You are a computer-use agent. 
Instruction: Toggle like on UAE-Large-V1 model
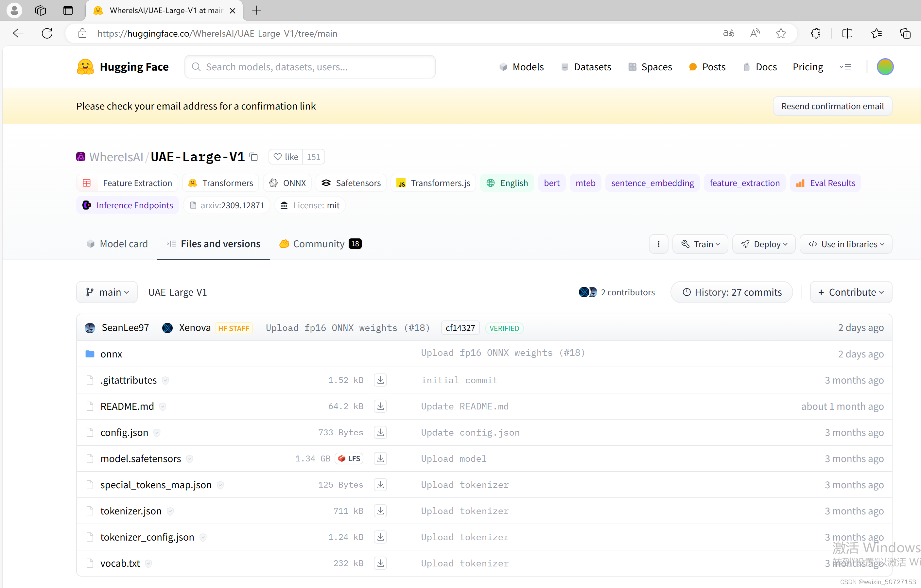click(x=286, y=157)
